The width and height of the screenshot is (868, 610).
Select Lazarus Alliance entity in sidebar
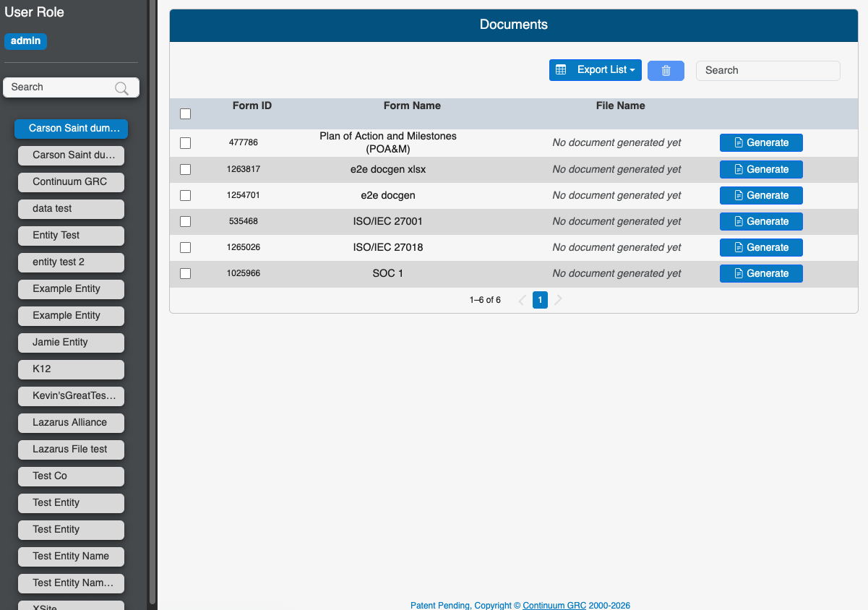[x=70, y=423]
